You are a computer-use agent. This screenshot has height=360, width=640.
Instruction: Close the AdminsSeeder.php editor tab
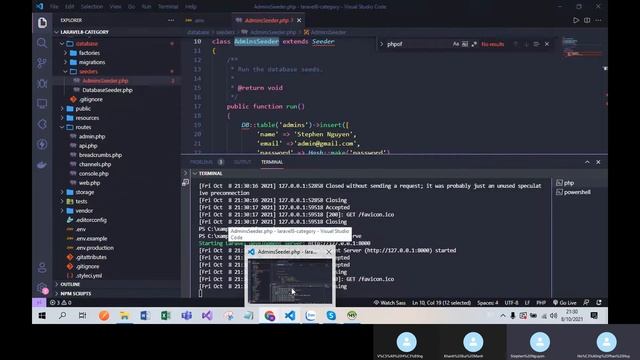pyautogui.click(x=299, y=20)
